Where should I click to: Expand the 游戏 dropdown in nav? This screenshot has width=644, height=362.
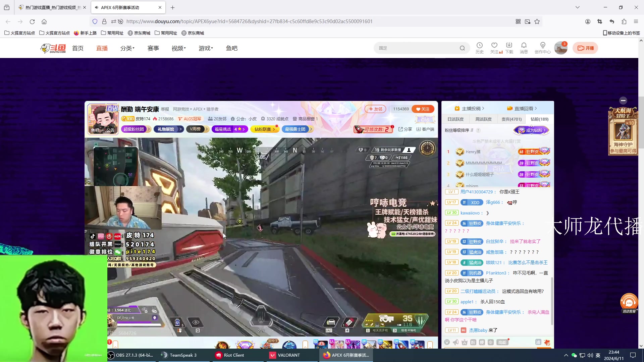[x=206, y=48]
